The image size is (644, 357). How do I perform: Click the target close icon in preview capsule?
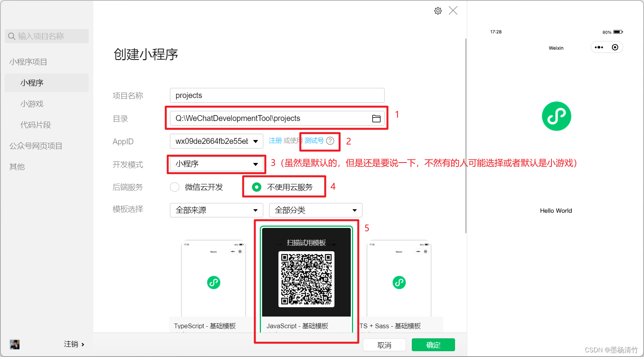(x=615, y=47)
